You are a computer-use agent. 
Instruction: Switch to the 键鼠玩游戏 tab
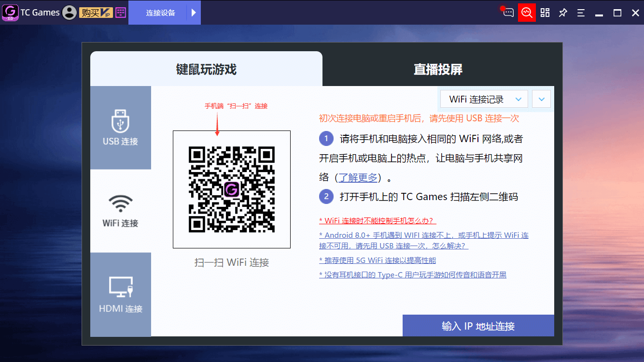tap(206, 69)
